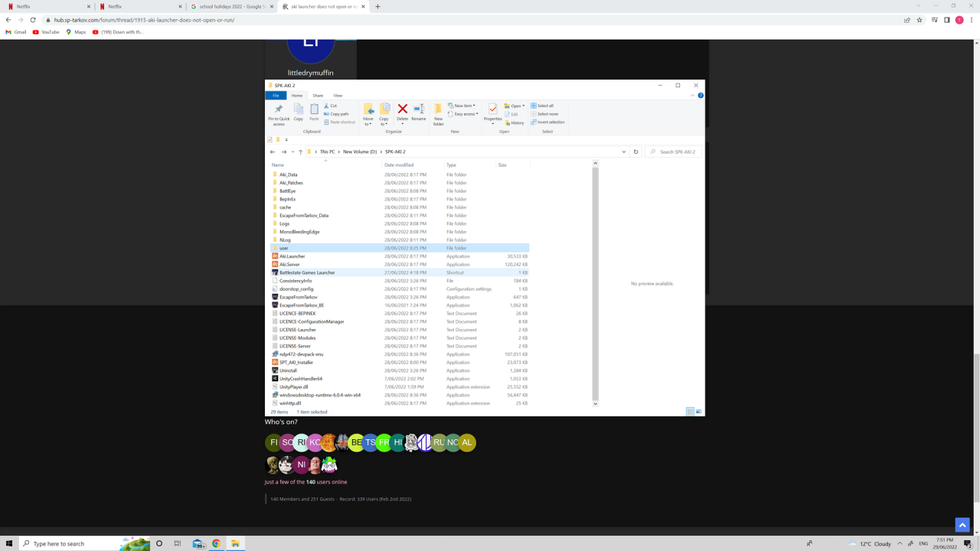Click the Copy ribbon icon
The height and width of the screenshot is (551, 980).
[299, 109]
